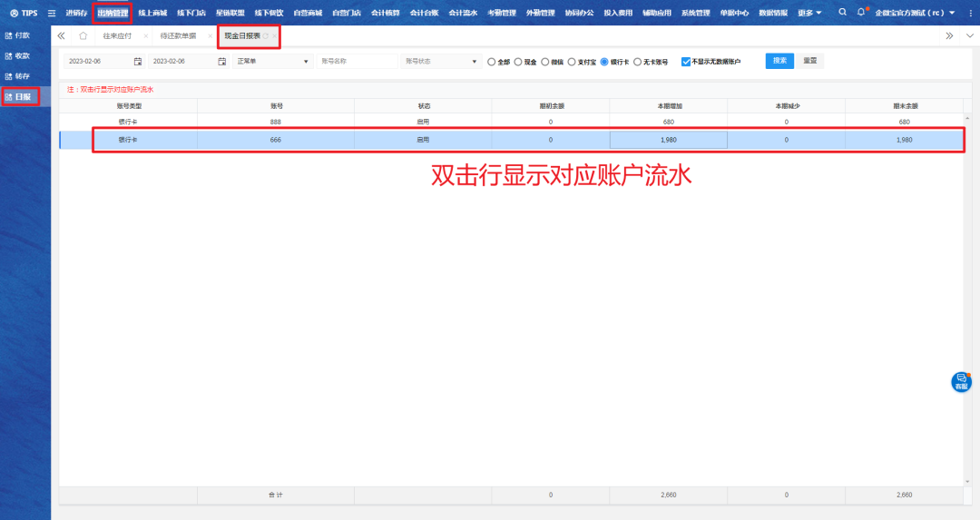
Task: Expand the 正常单 dropdown
Action: click(272, 62)
